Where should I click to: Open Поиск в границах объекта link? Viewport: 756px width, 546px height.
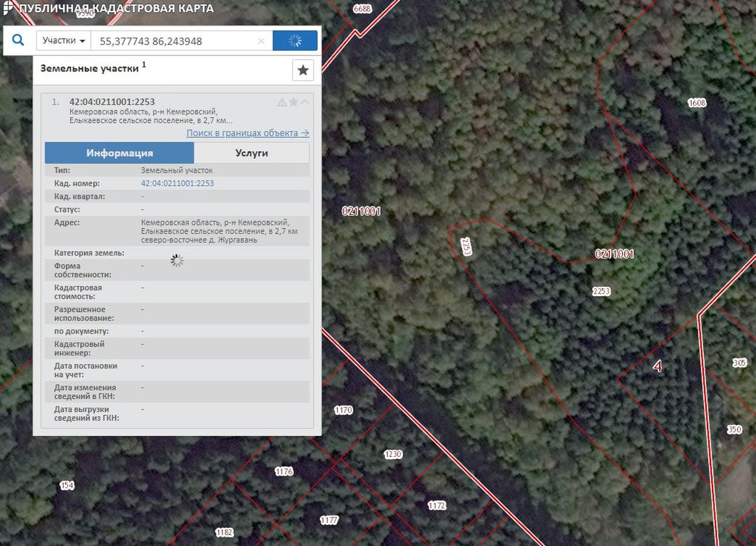tap(248, 133)
